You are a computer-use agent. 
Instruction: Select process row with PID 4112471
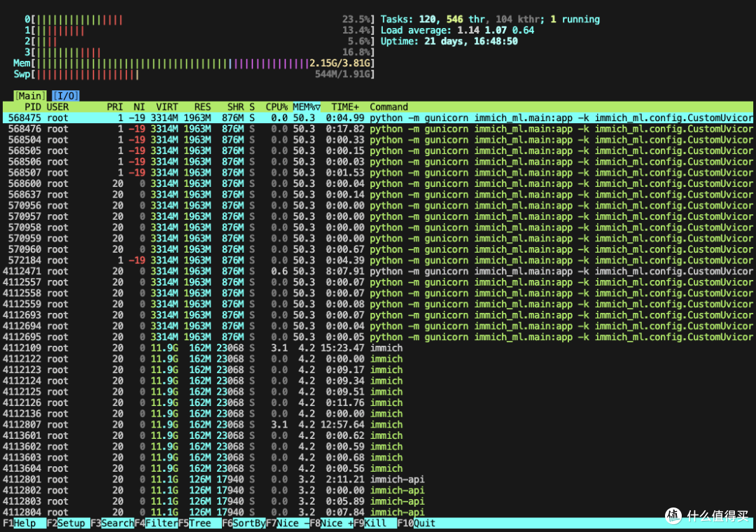click(x=378, y=271)
